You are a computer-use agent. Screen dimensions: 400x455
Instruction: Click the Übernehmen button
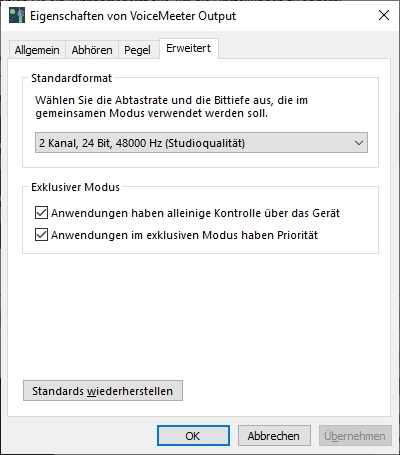pyautogui.click(x=355, y=436)
